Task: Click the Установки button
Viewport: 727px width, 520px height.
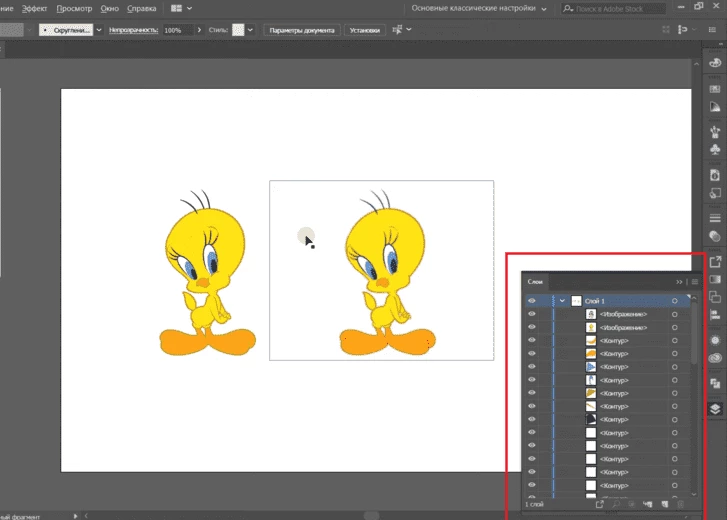Action: [x=364, y=30]
